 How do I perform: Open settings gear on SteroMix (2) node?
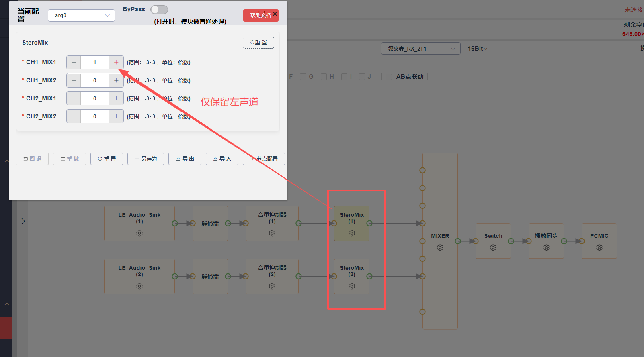(352, 286)
